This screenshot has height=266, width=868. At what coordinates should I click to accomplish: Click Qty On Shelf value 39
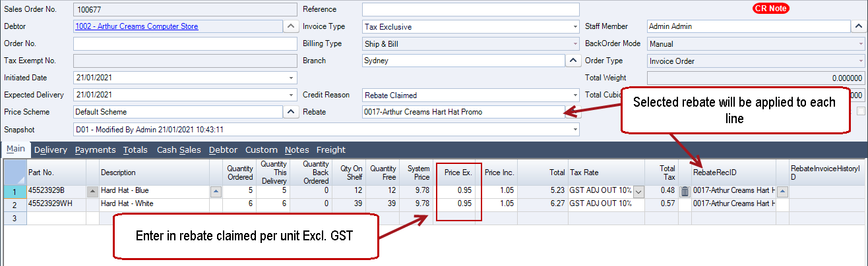(x=350, y=204)
